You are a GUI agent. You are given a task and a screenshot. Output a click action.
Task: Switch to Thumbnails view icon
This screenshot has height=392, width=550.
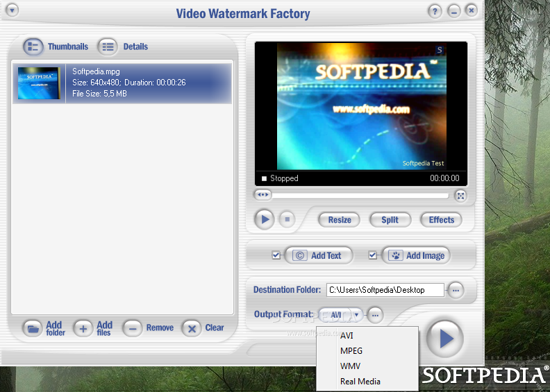(33, 46)
